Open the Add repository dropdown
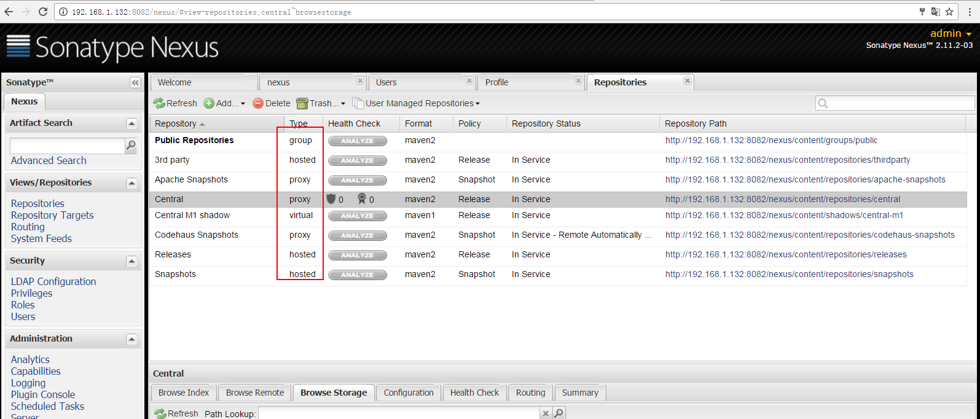 point(224,103)
